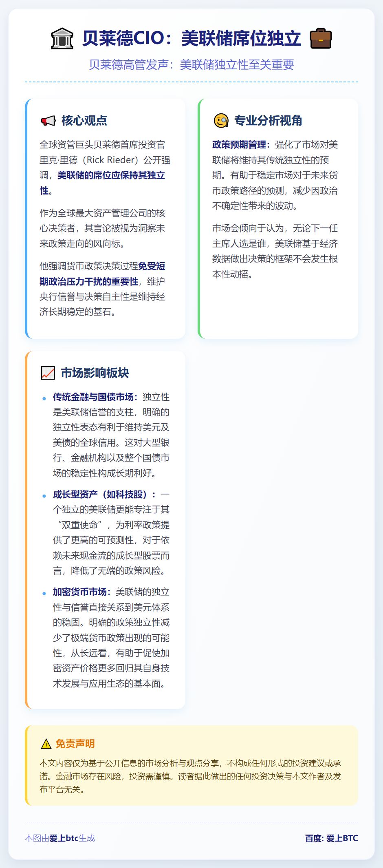Click the monocle face icon beside 专业分析视角
This screenshot has height=868, width=383.
(x=221, y=121)
